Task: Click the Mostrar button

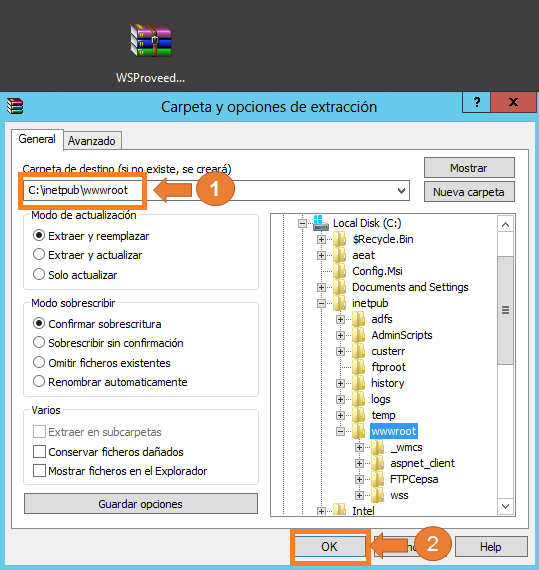Action: [469, 168]
